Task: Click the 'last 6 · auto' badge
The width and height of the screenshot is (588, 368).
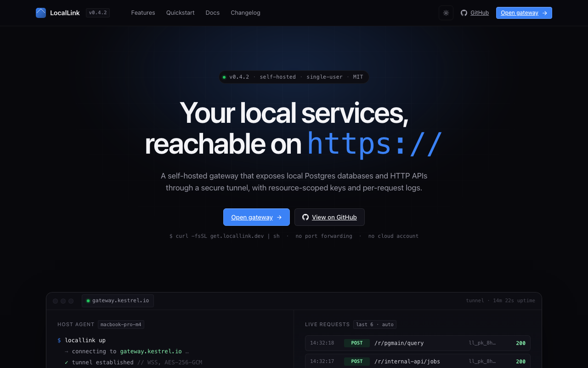Action: coord(375,325)
